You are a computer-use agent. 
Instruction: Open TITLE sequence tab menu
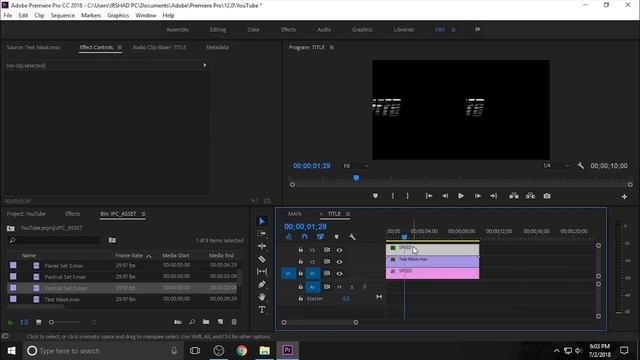[x=348, y=214]
